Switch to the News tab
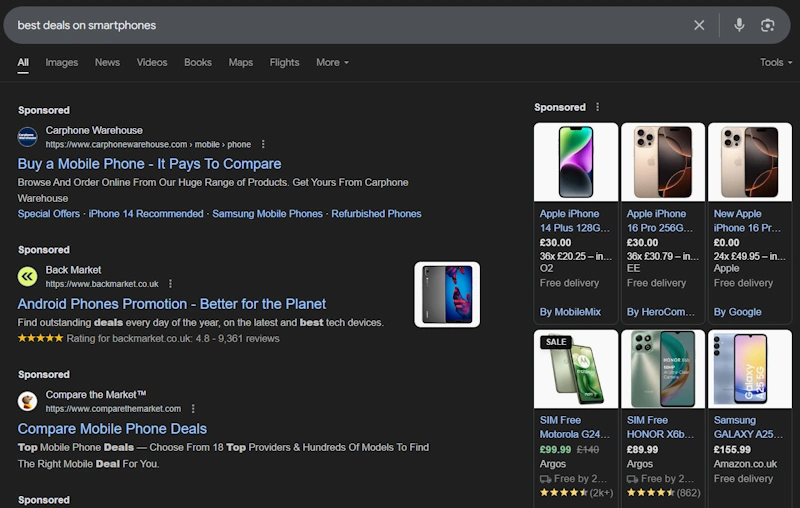Image resolution: width=800 pixels, height=508 pixels. [107, 62]
